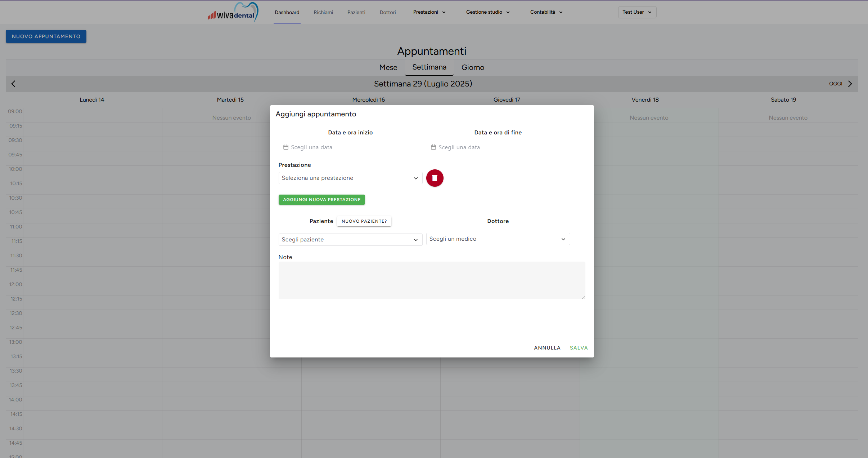Go to previous week with left arrow

click(13, 84)
